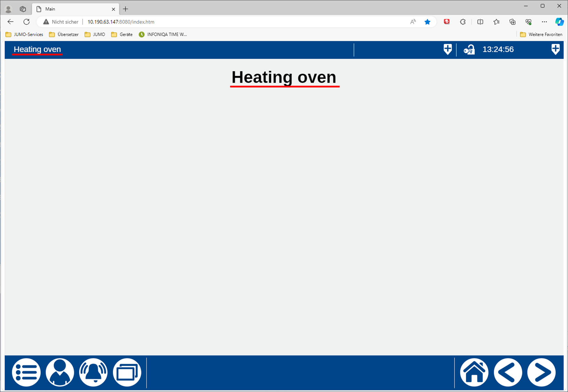Open Weitere Favoriten folder
Image resolution: width=568 pixels, height=392 pixels.
(x=541, y=34)
